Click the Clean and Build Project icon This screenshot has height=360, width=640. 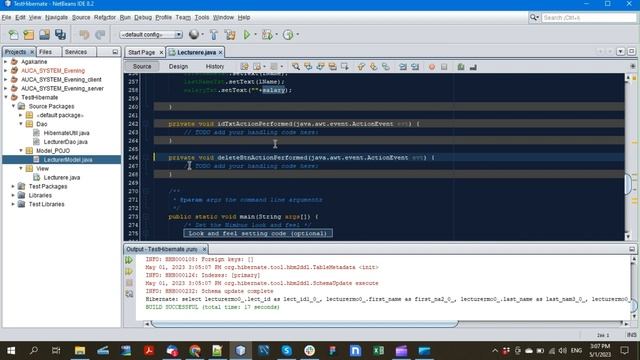[x=230, y=35]
